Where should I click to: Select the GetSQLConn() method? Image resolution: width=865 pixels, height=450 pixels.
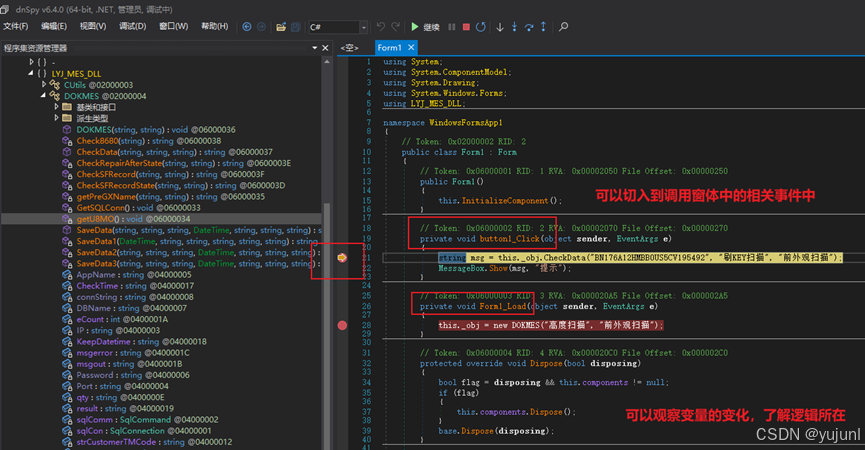click(138, 208)
